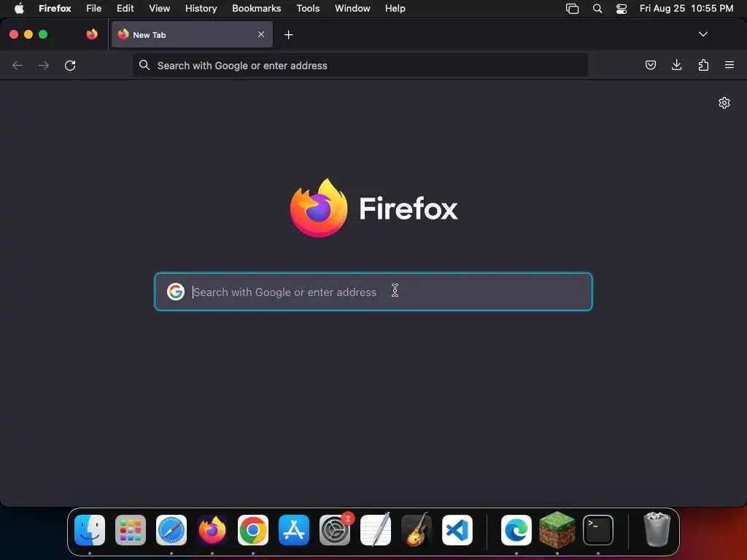The width and height of the screenshot is (747, 560).
Task: Open the Tools menu
Action: tap(308, 8)
